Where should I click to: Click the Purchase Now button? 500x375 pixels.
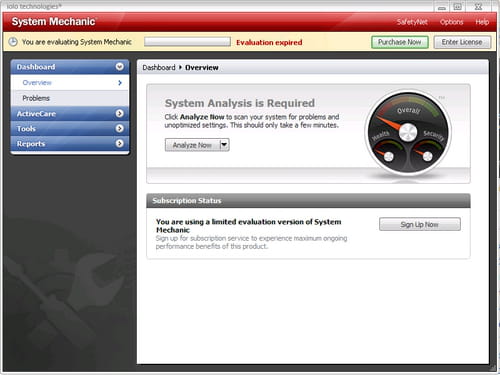click(400, 42)
